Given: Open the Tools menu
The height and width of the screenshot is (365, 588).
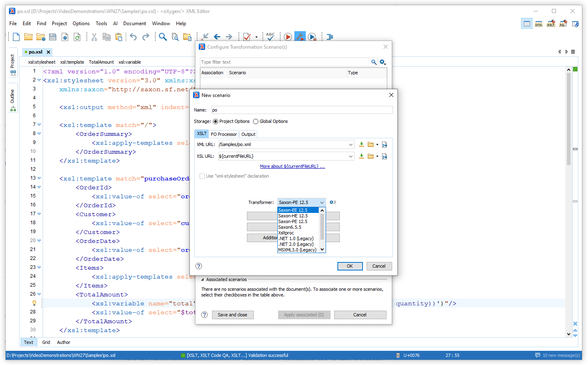Looking at the screenshot, I should pyautogui.click(x=101, y=24).
